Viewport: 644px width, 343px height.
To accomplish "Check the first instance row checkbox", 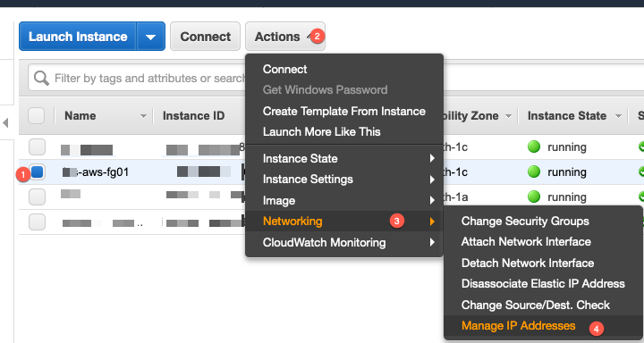I will click(x=37, y=146).
